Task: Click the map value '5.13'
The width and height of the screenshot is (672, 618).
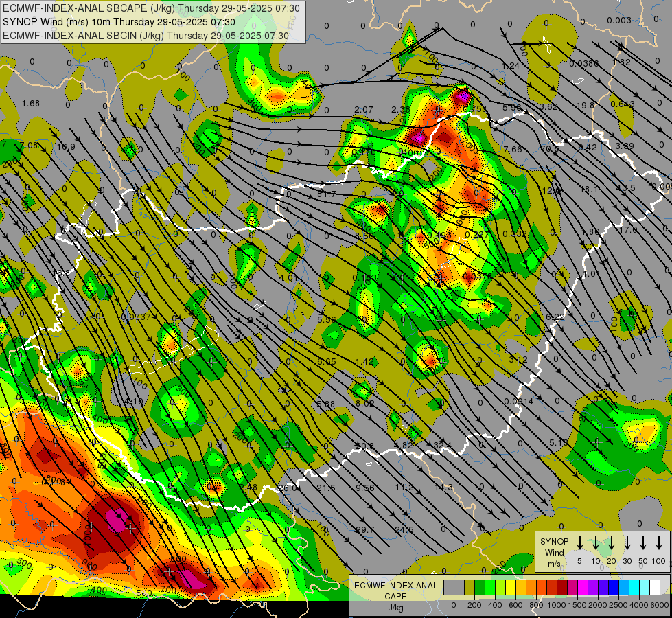Action: 559,442
